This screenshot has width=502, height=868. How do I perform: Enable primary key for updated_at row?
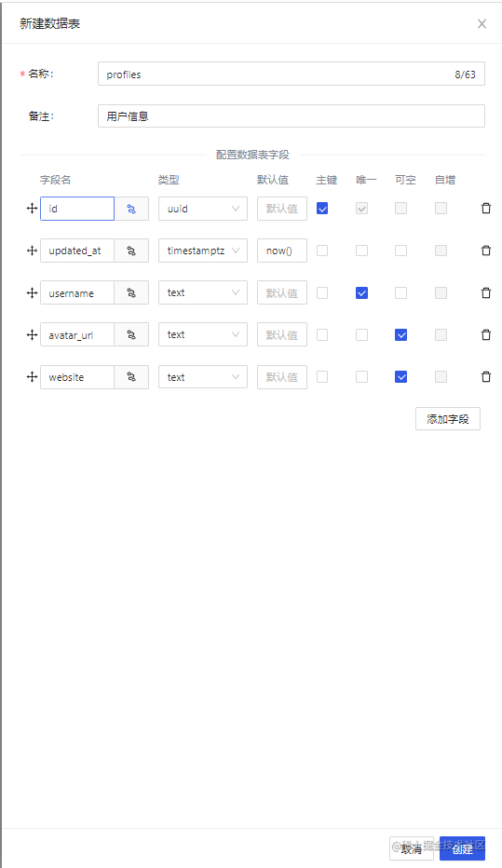point(322,251)
